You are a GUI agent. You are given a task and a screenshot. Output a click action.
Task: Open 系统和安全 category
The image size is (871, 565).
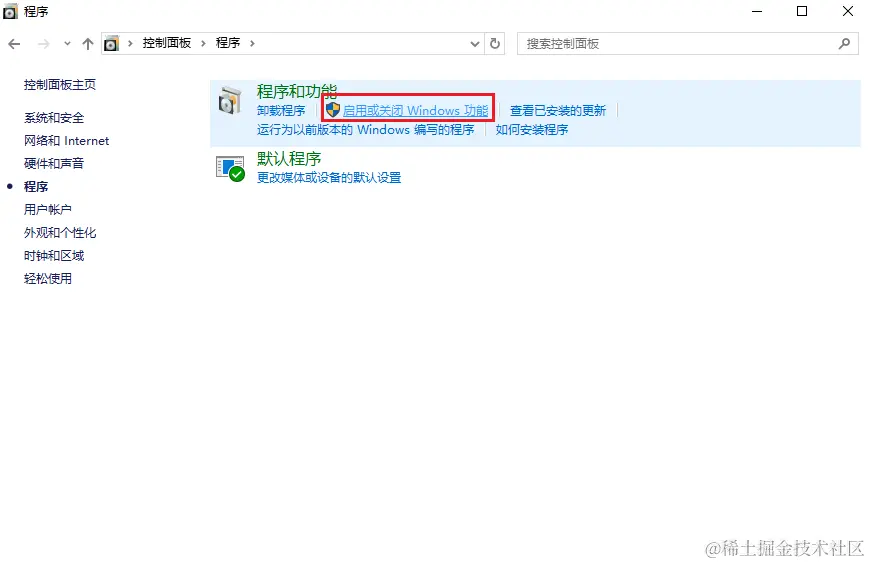(54, 118)
